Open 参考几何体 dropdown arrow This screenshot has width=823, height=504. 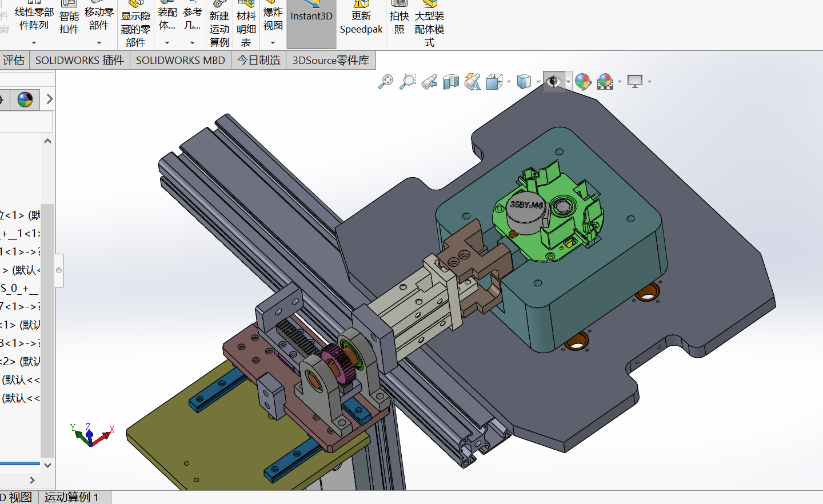coord(192,43)
